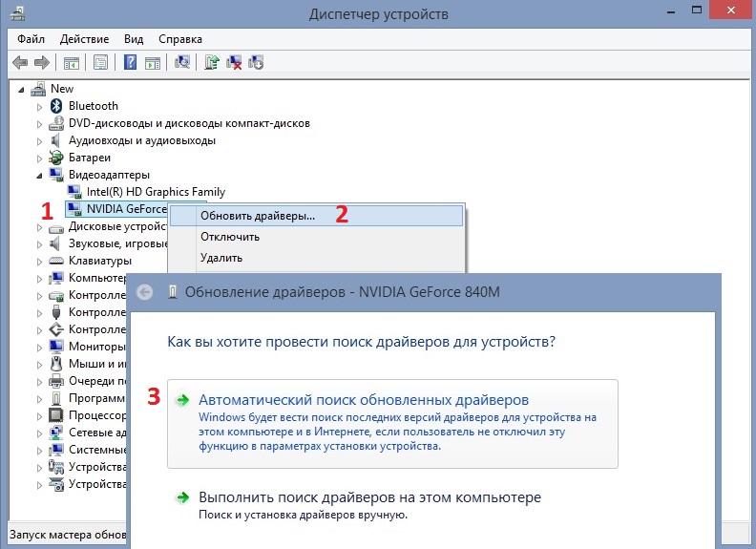Image resolution: width=756 pixels, height=549 pixels.
Task: Choose Обновить драйверы from context menu
Action: [x=316, y=216]
